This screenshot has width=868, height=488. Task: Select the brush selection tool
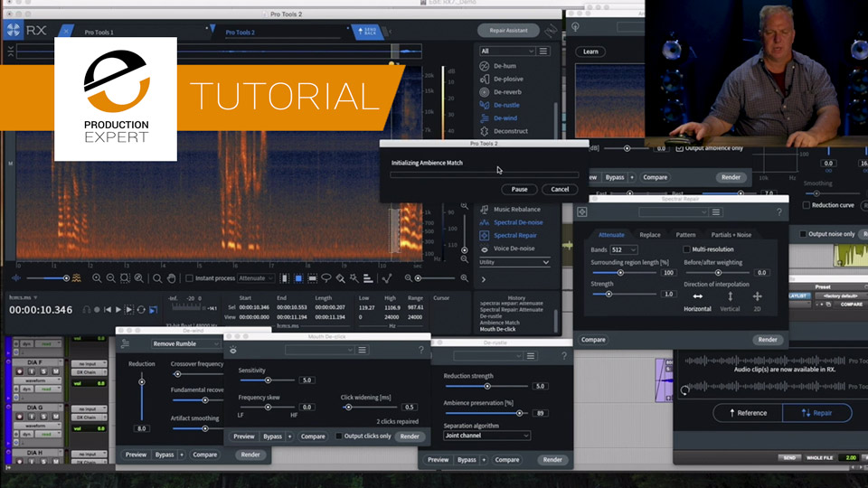pos(341,278)
